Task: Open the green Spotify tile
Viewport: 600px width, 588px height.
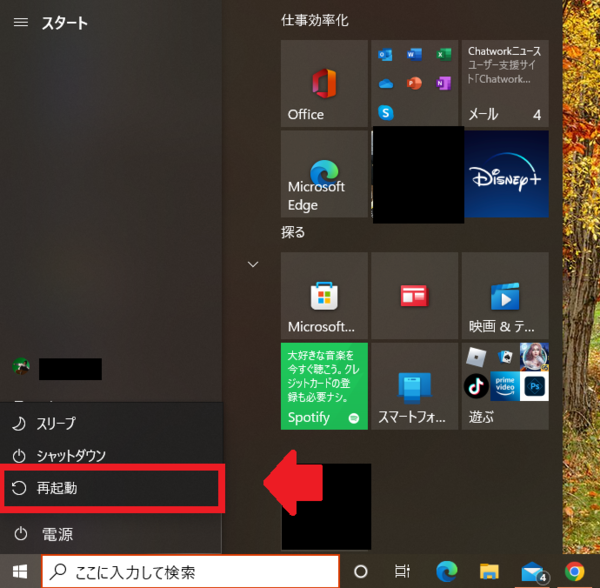Action: 324,386
